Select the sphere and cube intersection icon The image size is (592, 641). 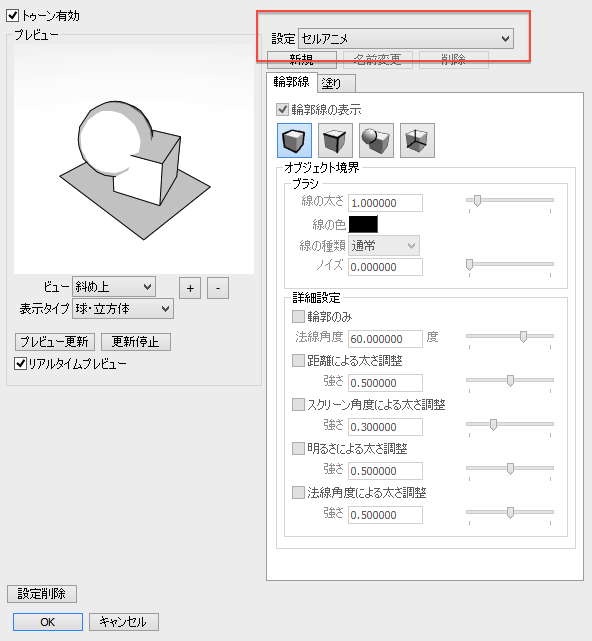coord(376,140)
